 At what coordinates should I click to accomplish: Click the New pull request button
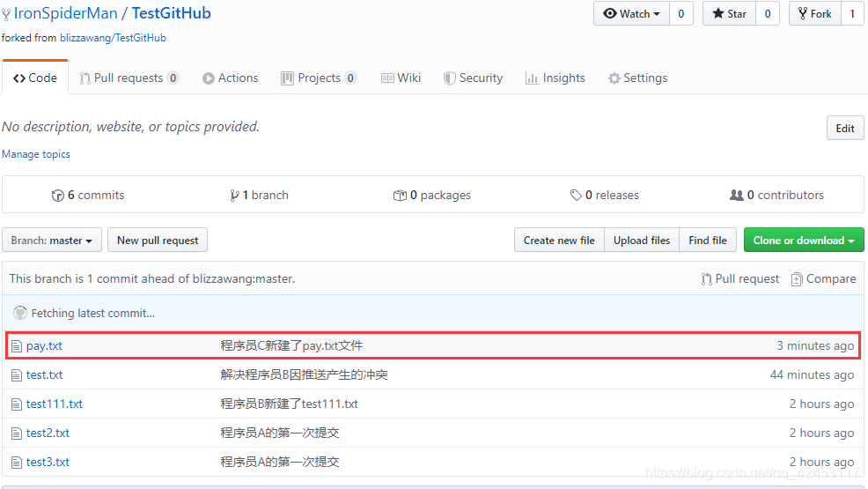tap(158, 241)
